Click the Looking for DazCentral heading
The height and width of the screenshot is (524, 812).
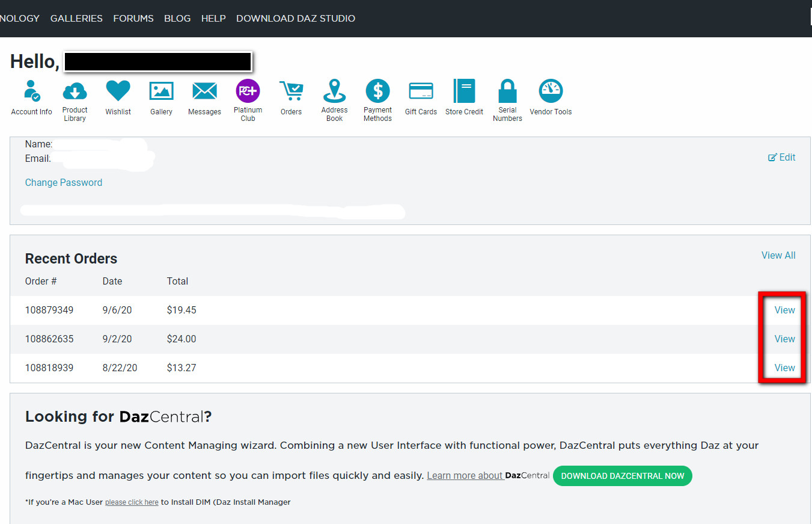pyautogui.click(x=118, y=416)
